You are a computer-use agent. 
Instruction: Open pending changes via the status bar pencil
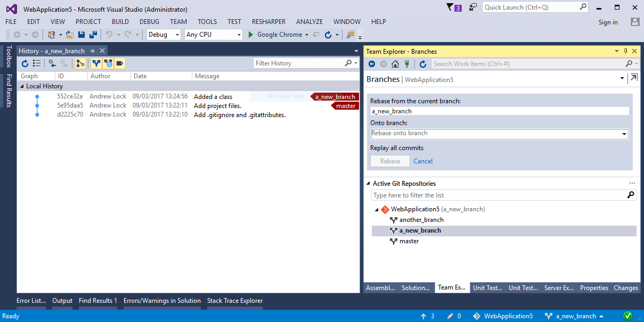pyautogui.click(x=452, y=316)
